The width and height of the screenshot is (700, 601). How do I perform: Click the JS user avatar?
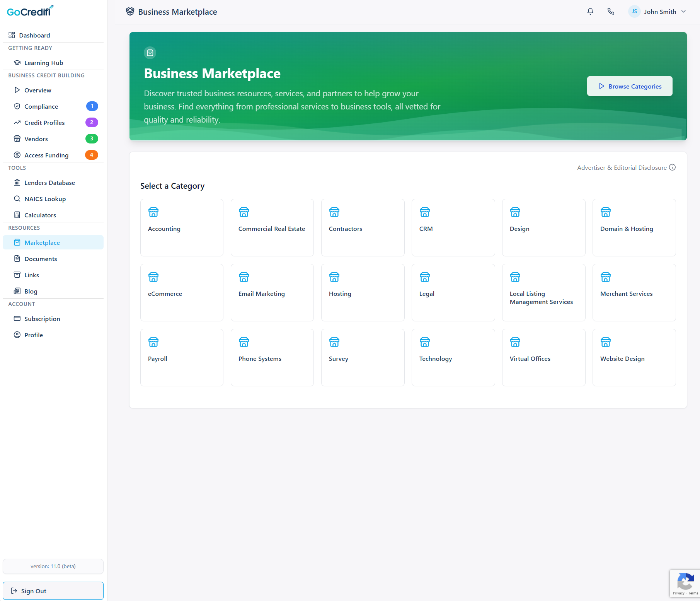(634, 12)
